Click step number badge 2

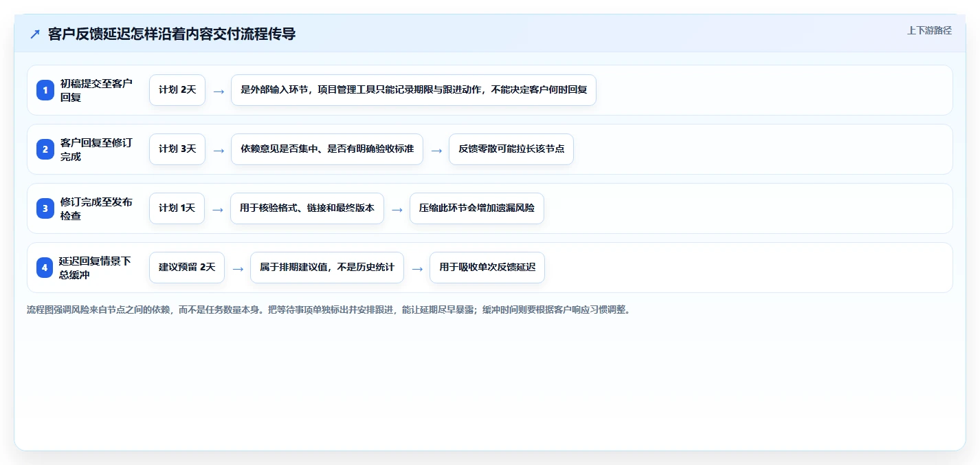click(x=45, y=149)
